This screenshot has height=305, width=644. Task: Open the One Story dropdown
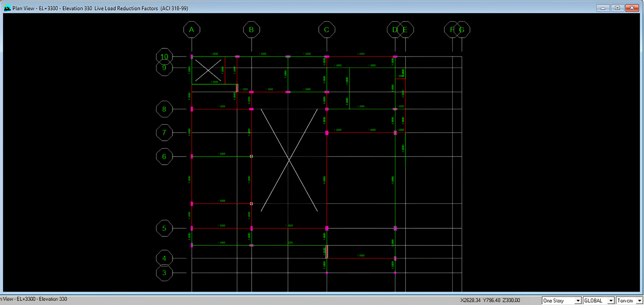pyautogui.click(x=561, y=300)
